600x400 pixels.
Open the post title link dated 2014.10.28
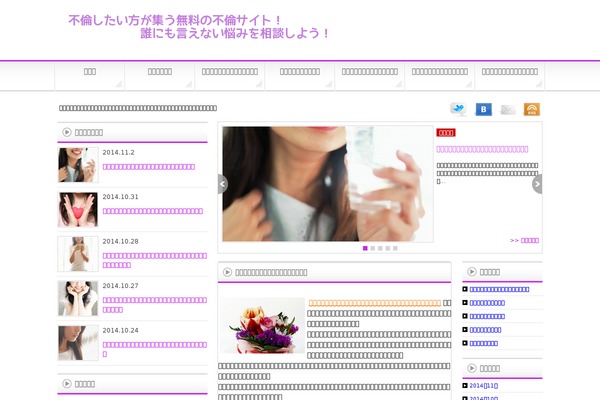click(x=155, y=260)
